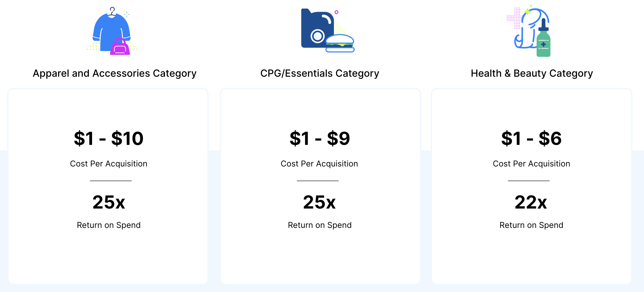Screen dimensions: 644x292
Task: Click Return on Spend in Apparel card
Action: pyautogui.click(x=108, y=225)
